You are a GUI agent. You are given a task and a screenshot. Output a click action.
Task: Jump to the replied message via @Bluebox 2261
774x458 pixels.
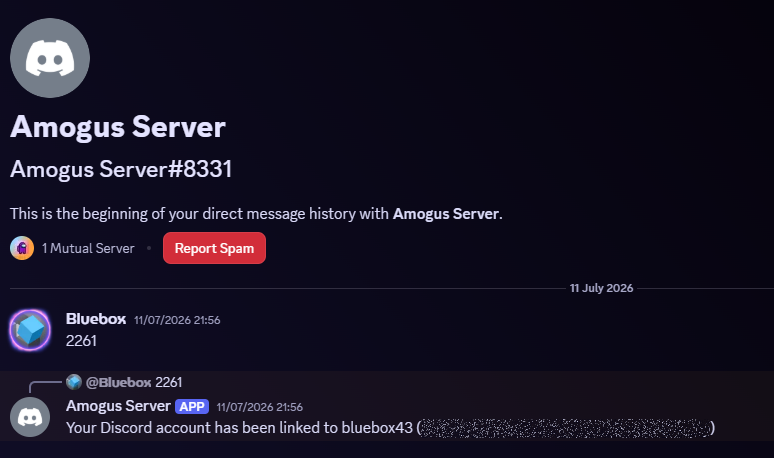pyautogui.click(x=134, y=382)
